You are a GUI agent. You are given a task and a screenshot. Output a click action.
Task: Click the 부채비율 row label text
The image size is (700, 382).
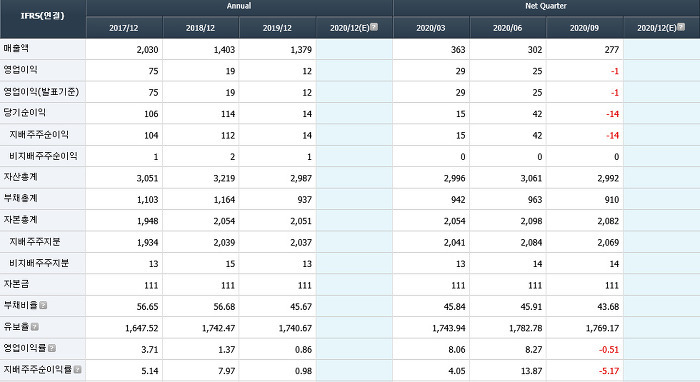[21, 305]
